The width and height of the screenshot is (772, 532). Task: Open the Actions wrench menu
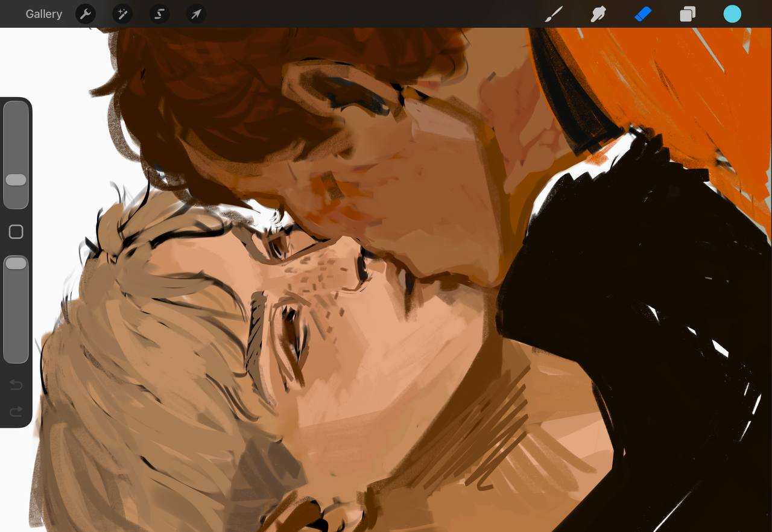[x=86, y=14]
